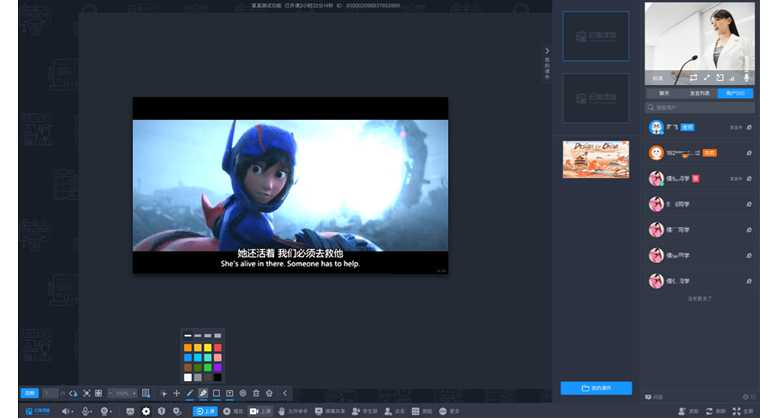Select the orange color swatch
777x419 pixels.
[188, 348]
